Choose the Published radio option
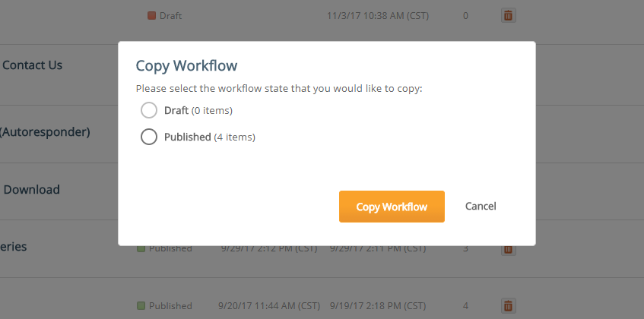Viewport: 644px width, 319px height. [149, 137]
